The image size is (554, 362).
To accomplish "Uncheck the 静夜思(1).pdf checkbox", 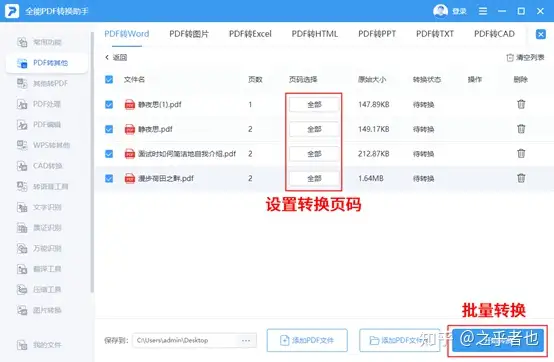I will pos(109,105).
